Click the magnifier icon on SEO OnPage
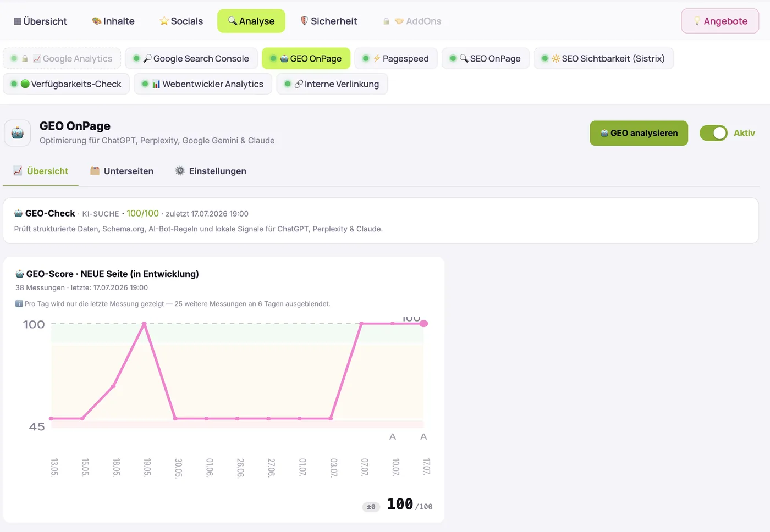Viewport: 770px width, 532px height. point(464,58)
